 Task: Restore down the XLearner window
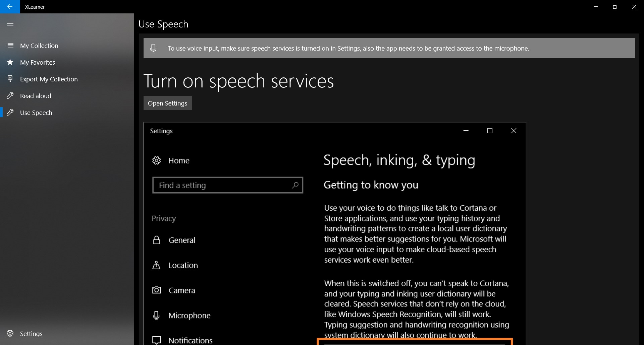coord(615,7)
